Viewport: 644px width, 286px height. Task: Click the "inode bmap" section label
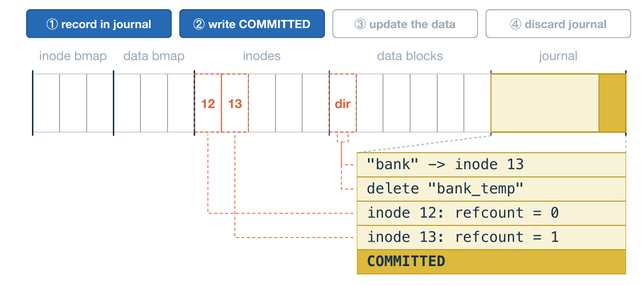click(73, 56)
